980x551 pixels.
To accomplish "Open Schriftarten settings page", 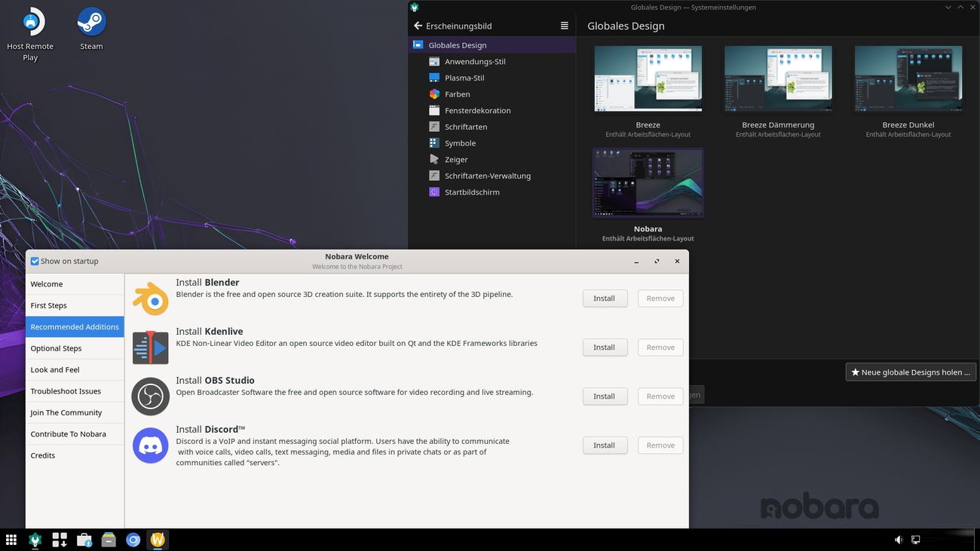I will pos(492,127).
